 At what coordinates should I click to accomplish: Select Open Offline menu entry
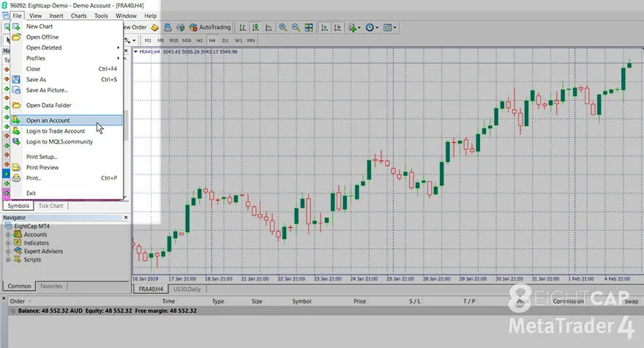[x=67, y=37]
